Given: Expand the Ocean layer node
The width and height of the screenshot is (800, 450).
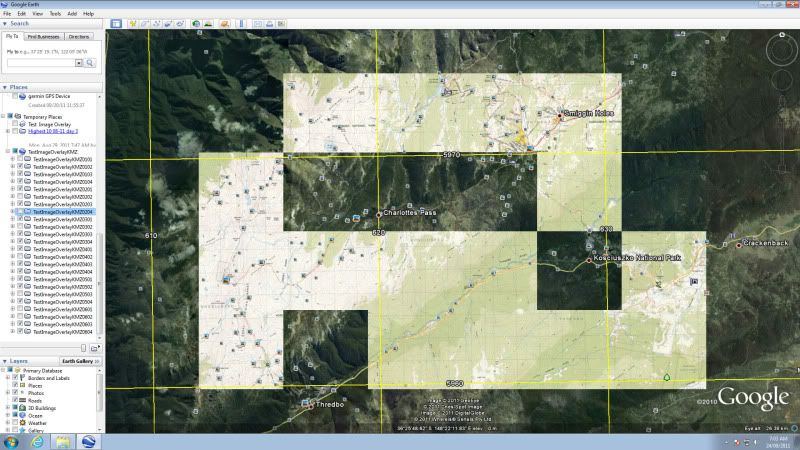Looking at the screenshot, I should pos(8,415).
